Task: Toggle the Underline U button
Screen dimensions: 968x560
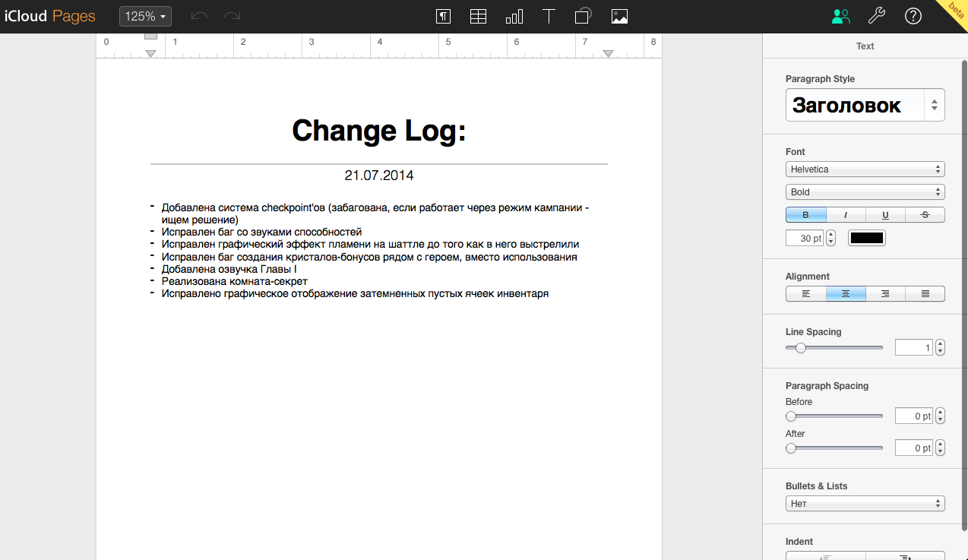Action: pyautogui.click(x=885, y=215)
